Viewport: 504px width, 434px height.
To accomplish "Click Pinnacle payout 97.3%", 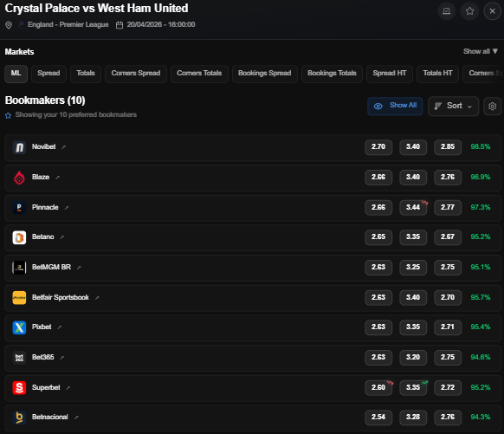I will (481, 207).
